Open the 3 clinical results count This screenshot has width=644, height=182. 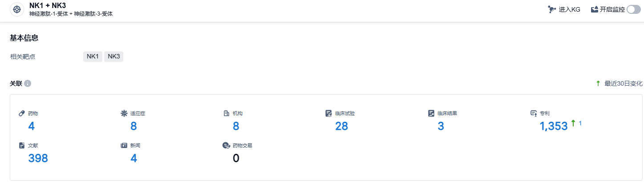[441, 126]
